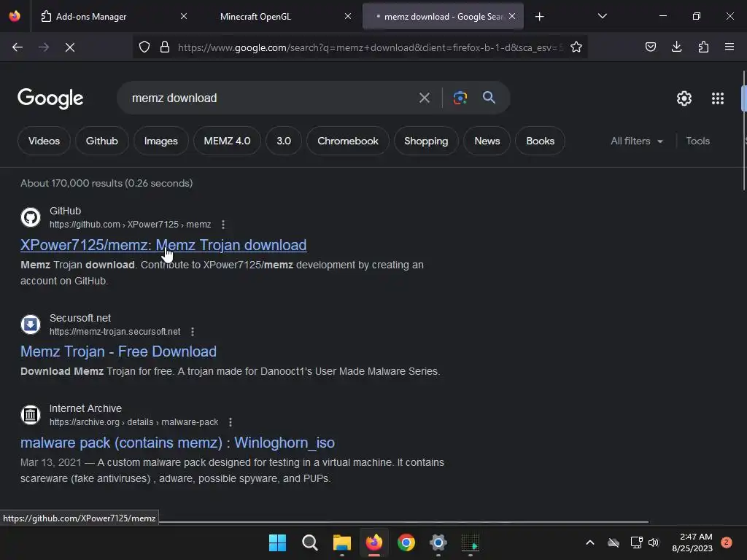The width and height of the screenshot is (747, 560).
Task: Open Firefox extensions menu
Action: [x=703, y=47]
